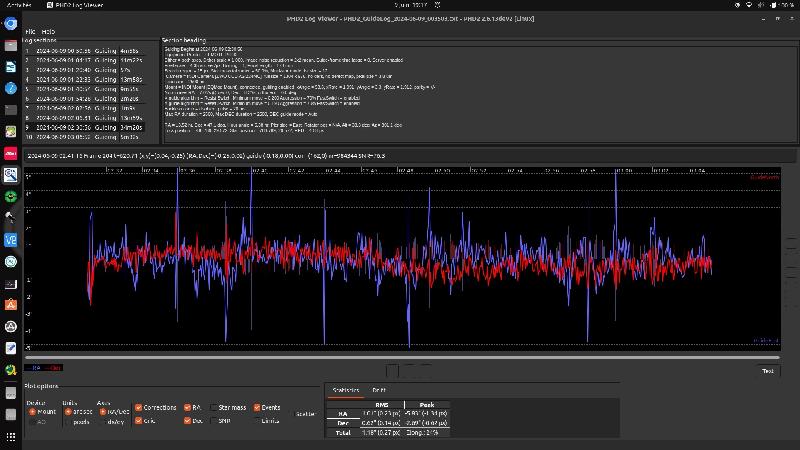The image size is (800, 450).
Task: Show Applications grid in the dock
Action: (x=10, y=437)
